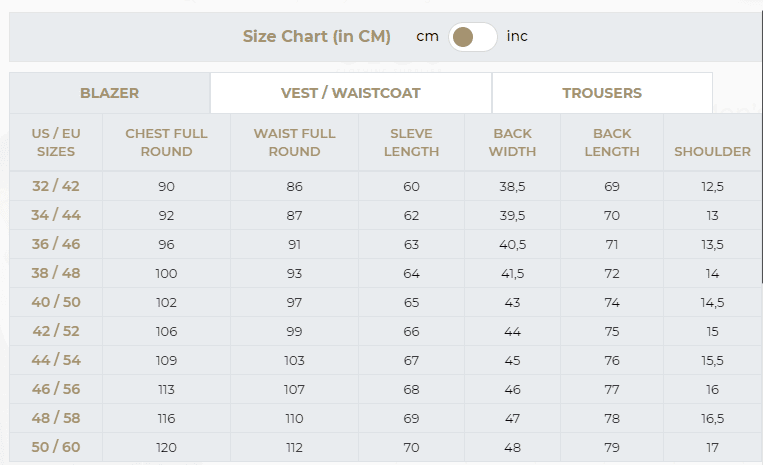The height and width of the screenshot is (465, 763).
Task: Click the Back Width column header
Action: pyautogui.click(x=512, y=143)
